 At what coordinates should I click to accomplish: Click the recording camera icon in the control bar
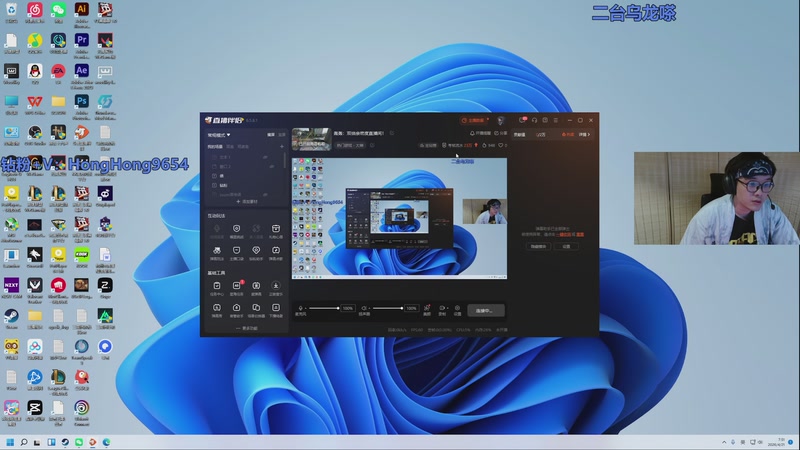442,309
